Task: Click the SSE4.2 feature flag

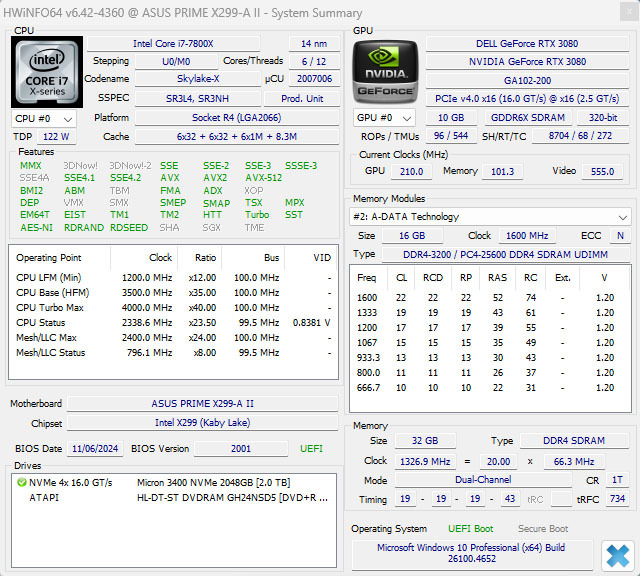Action: coord(125,178)
